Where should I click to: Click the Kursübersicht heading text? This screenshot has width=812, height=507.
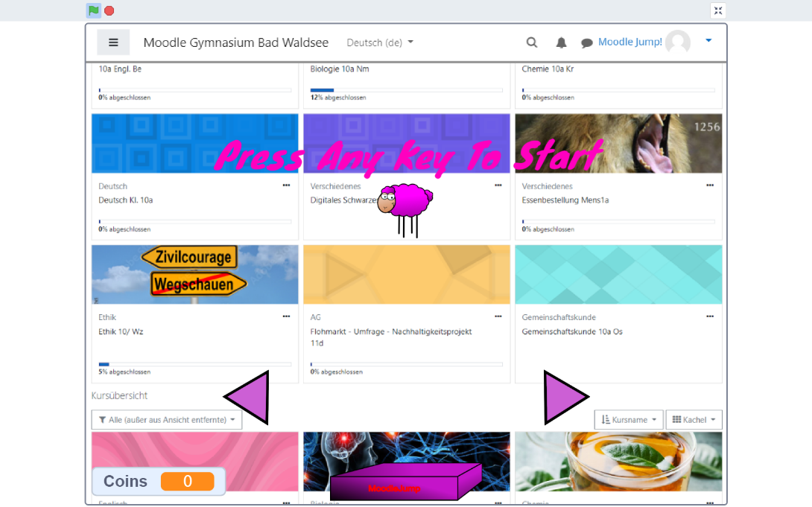(120, 395)
